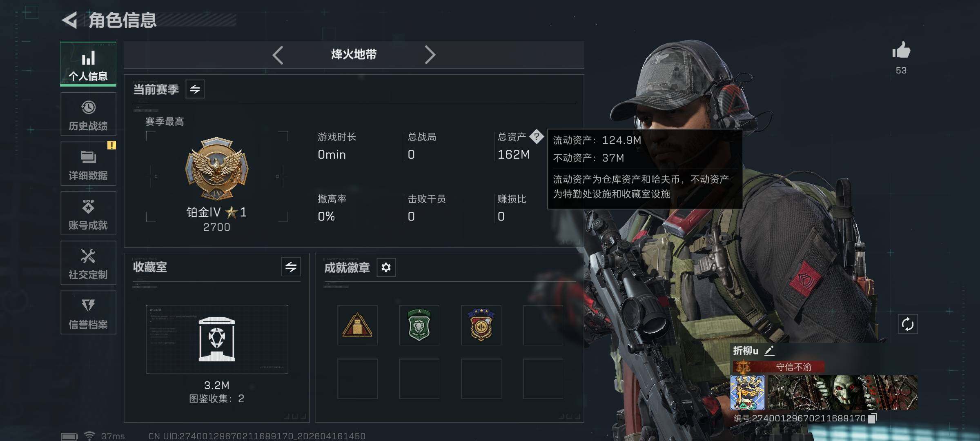Image resolution: width=980 pixels, height=441 pixels.
Task: Switch to next mode with right chevron
Action: click(x=430, y=55)
